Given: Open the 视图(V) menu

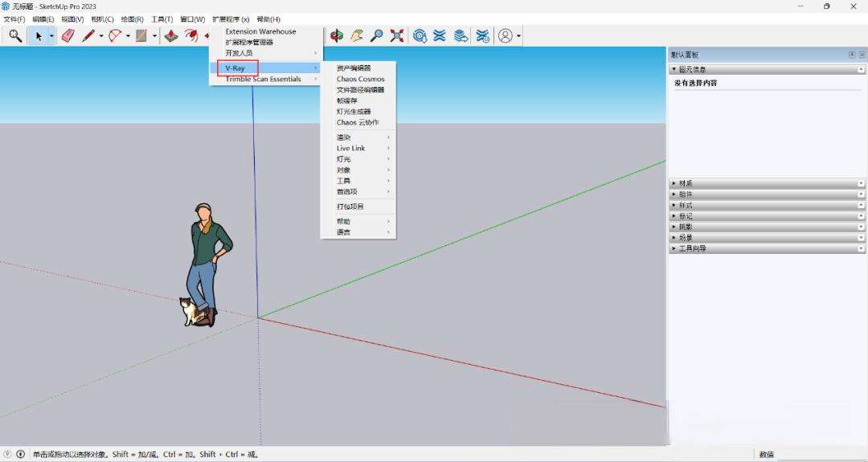Looking at the screenshot, I should pyautogui.click(x=72, y=19).
